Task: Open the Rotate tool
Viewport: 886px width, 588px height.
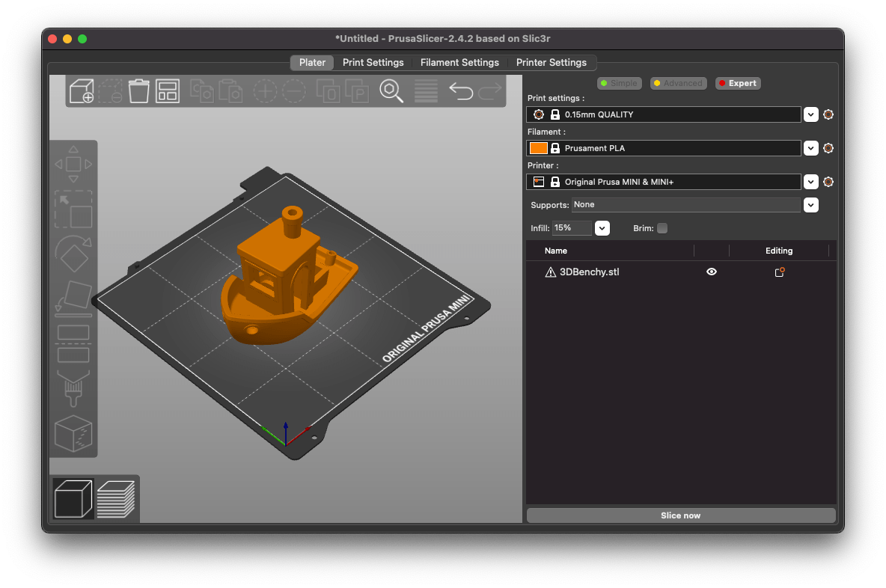Action: tap(73, 254)
